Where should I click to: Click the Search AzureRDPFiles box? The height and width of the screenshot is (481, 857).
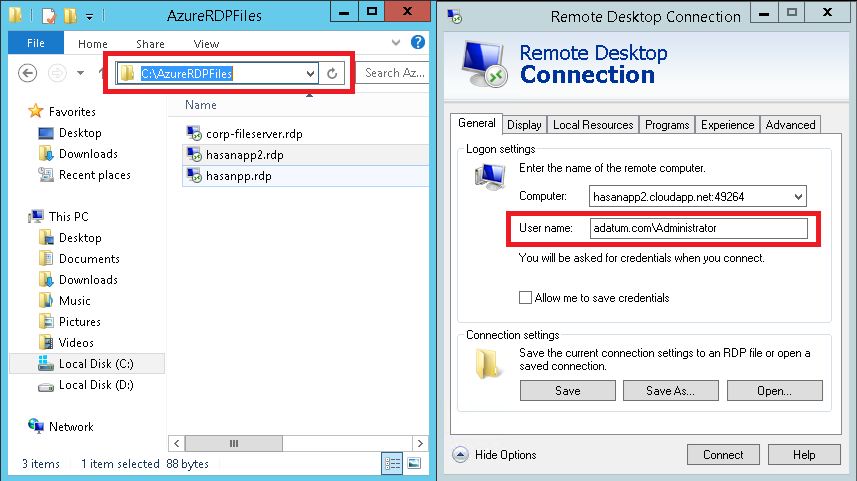(393, 73)
